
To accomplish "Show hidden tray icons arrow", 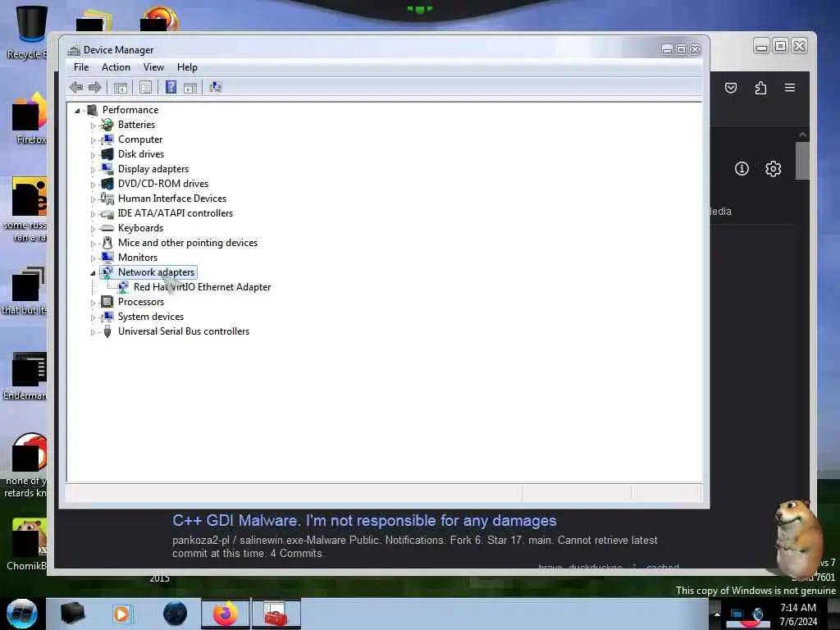I will (x=717, y=614).
